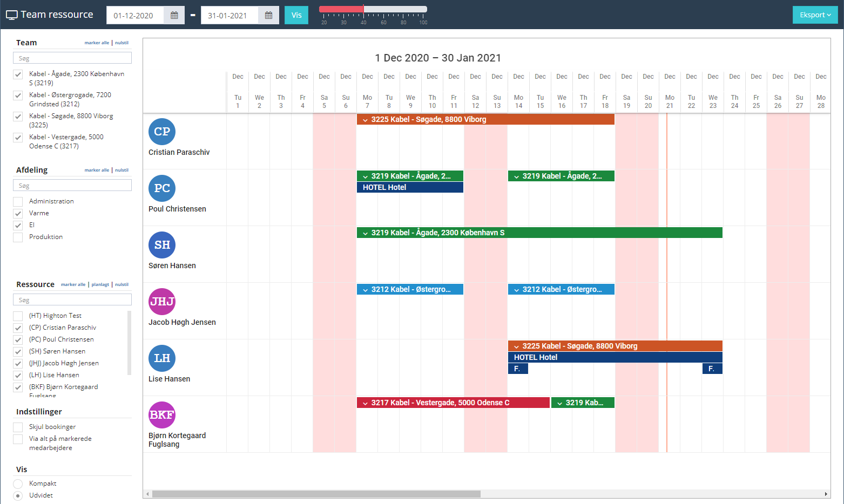Expand Søren Hansen's 3219 Kabel booking chevron
Image resolution: width=844 pixels, height=504 pixels.
tap(366, 233)
